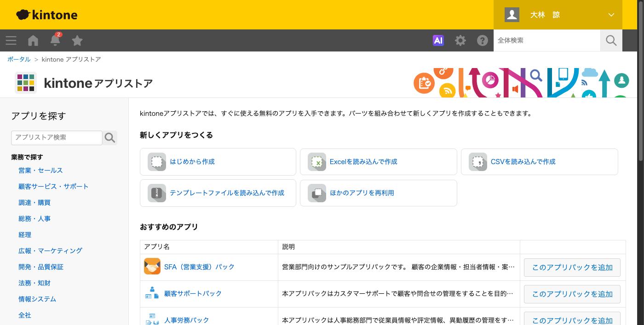The width and height of the screenshot is (644, 325).
Task: Click the SFA handshake app icon
Action: (152, 267)
